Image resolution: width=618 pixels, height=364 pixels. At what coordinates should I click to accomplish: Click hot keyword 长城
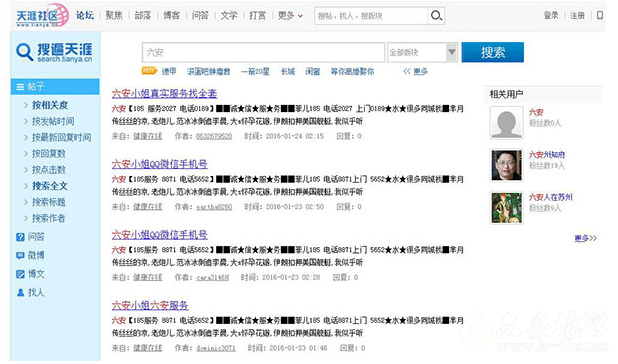click(288, 71)
